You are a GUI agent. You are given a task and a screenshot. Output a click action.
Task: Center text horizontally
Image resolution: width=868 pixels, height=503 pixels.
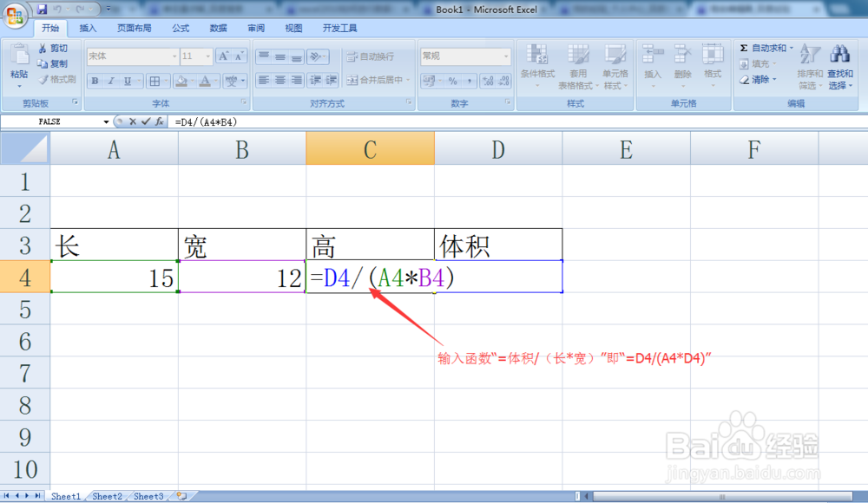point(280,81)
